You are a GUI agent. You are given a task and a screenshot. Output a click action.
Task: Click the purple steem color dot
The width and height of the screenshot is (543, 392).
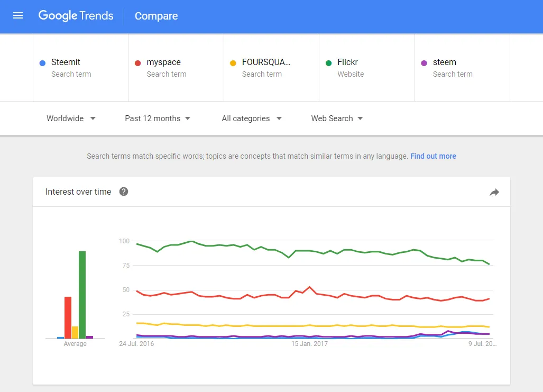point(424,63)
